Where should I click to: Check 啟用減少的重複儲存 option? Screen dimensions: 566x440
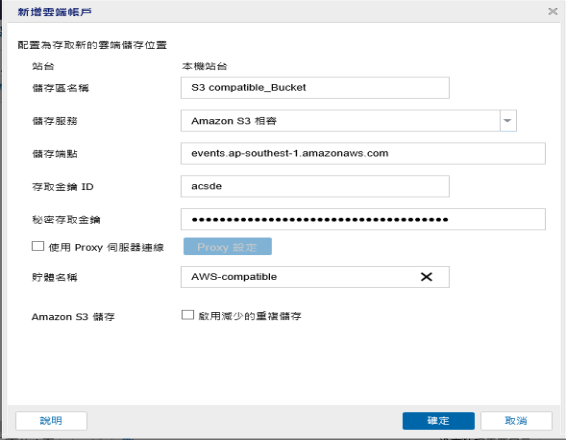(188, 315)
